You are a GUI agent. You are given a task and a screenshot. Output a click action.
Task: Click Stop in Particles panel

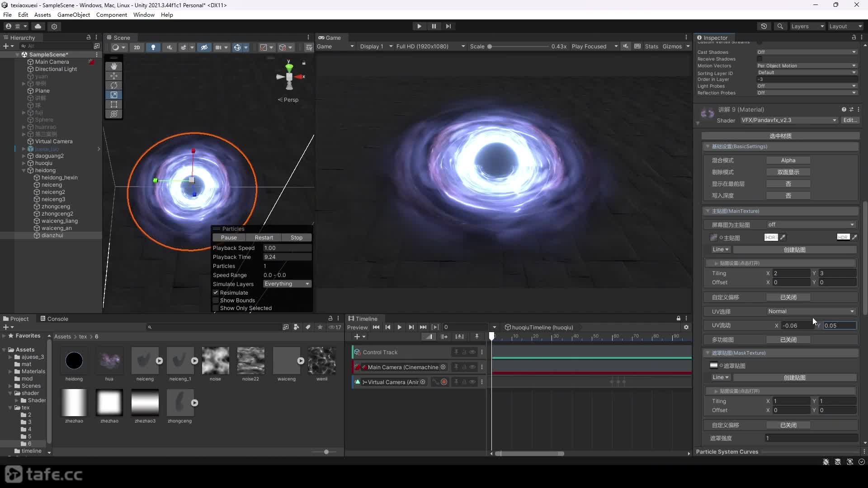click(297, 238)
